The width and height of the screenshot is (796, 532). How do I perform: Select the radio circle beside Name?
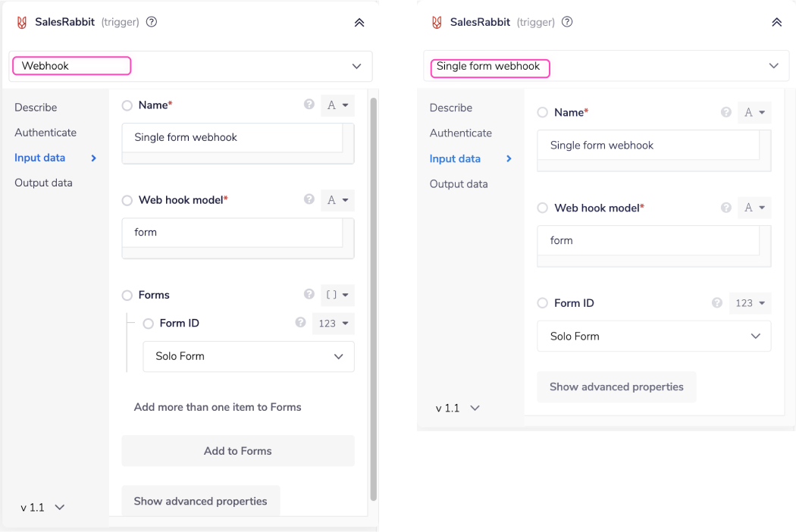click(x=126, y=105)
